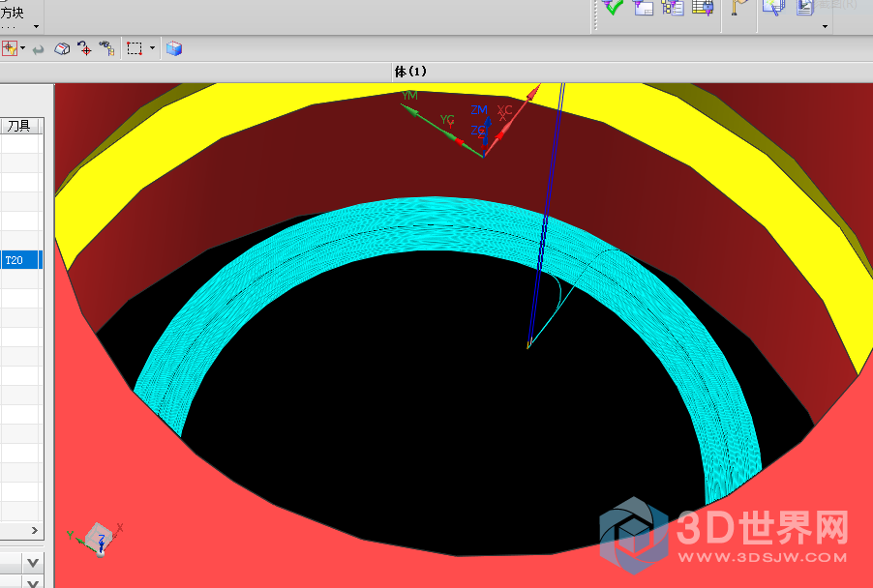
Task: Click the 体(1) selection status text
Action: tap(410, 72)
